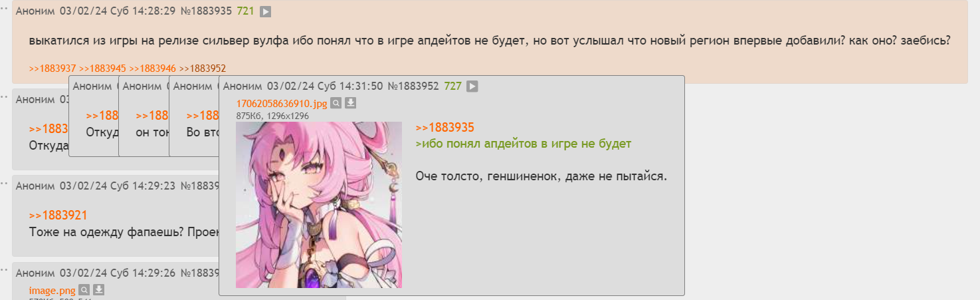Click reverse-search icon next to 17062058636910.jpg
980x300 pixels.
[x=336, y=103]
